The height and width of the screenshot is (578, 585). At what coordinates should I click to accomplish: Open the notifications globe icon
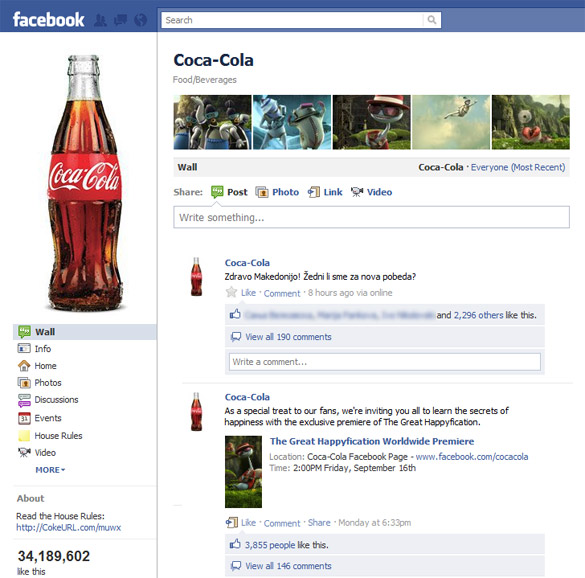(141, 20)
